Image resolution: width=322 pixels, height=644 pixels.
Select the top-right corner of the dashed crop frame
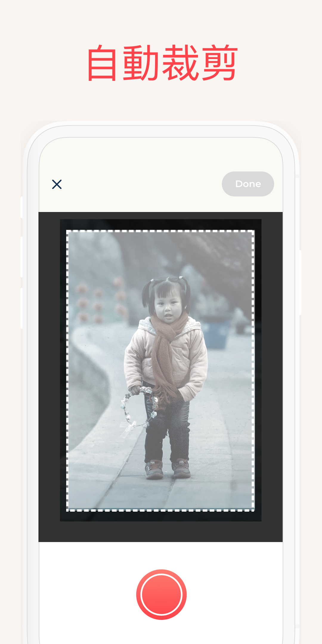pyautogui.click(x=253, y=231)
